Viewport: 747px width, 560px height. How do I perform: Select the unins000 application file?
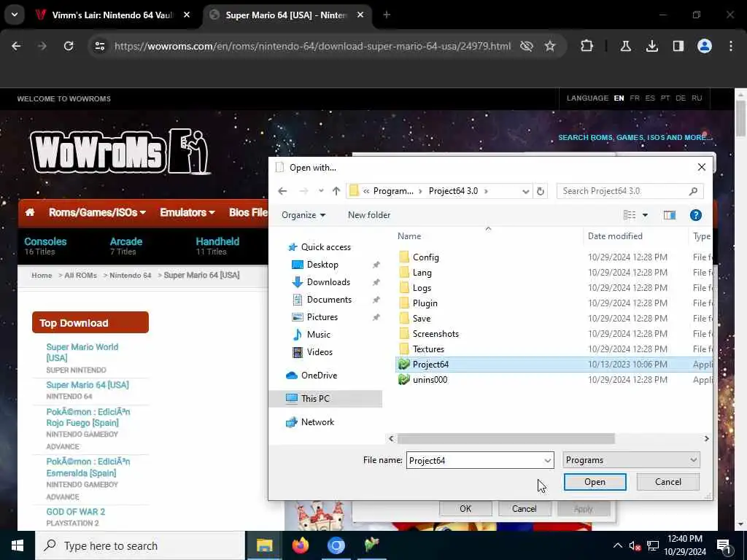point(430,379)
